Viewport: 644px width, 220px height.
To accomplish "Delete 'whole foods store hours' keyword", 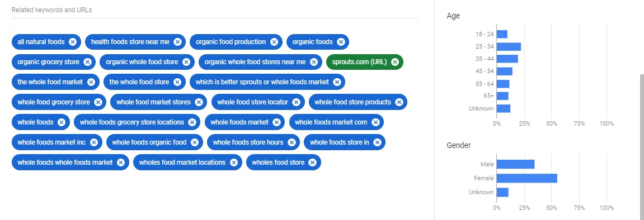I will tap(291, 142).
